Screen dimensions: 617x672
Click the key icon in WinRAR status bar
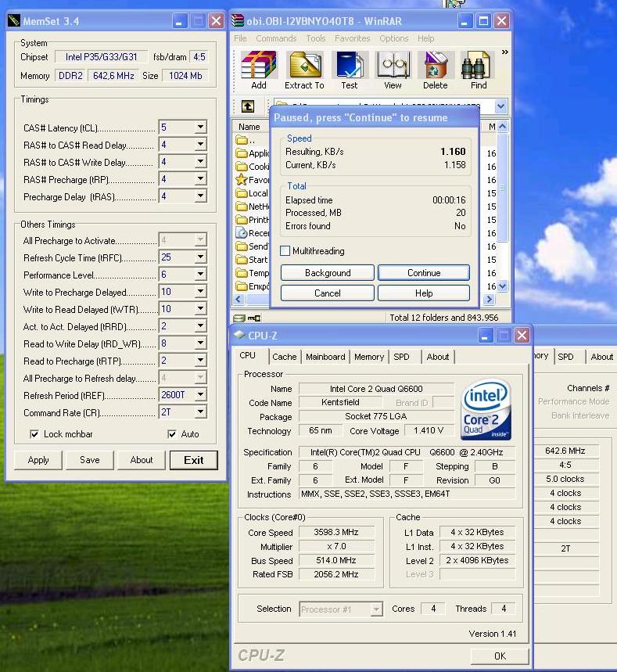click(253, 318)
